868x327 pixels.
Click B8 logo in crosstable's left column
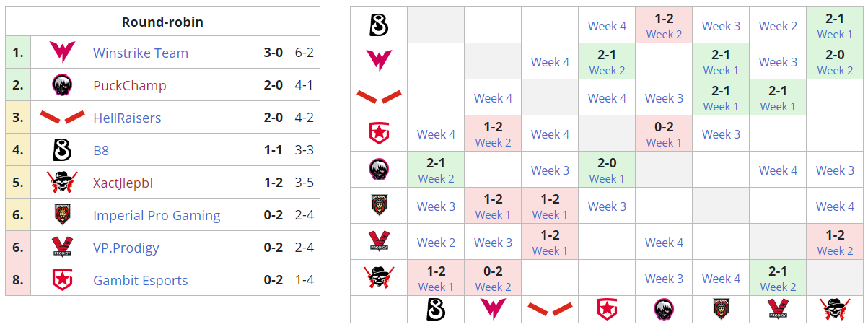tap(379, 25)
